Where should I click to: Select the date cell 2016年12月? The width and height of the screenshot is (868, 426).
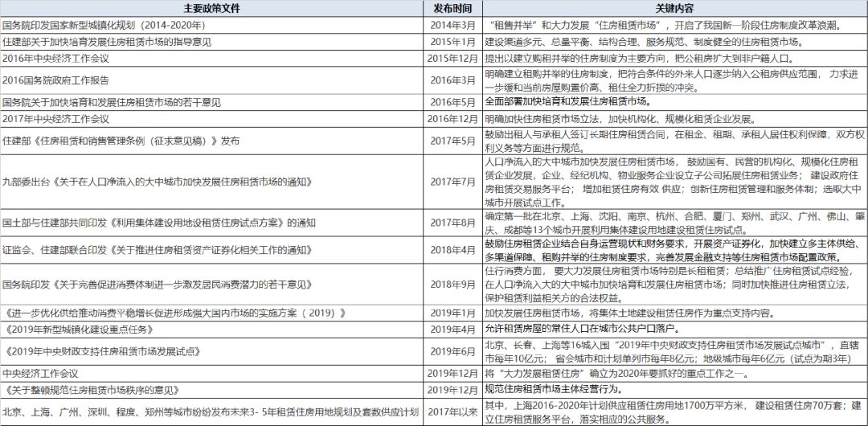coord(454,119)
